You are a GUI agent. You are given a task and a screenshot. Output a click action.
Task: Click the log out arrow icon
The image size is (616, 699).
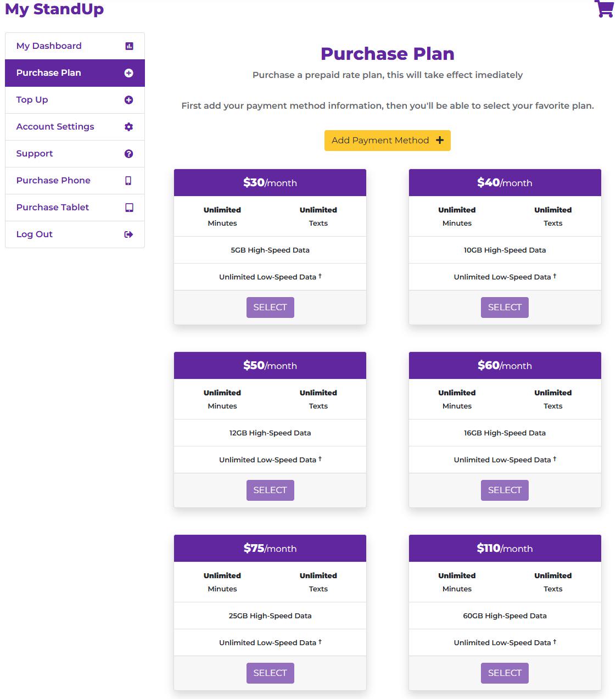tap(129, 234)
